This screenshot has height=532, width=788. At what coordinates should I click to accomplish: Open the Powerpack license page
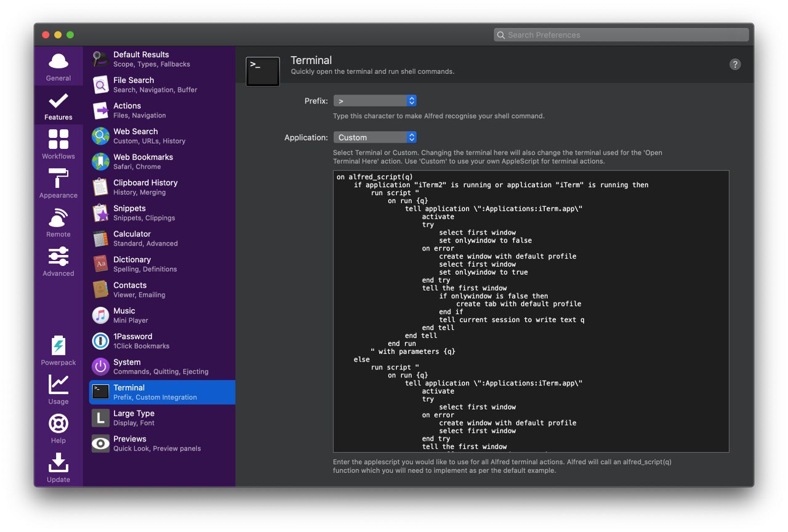click(58, 351)
